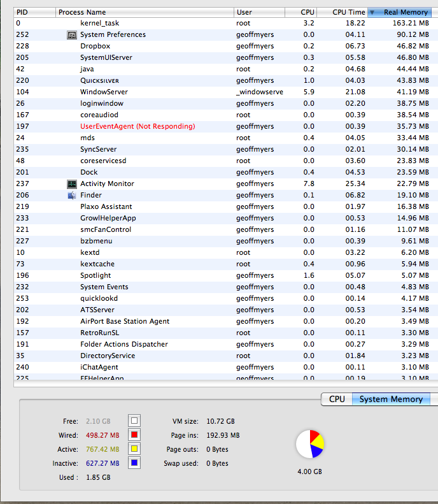Image resolution: width=438 pixels, height=504 pixels.
Task: Select the coreaudiod process
Action: pyautogui.click(x=99, y=115)
